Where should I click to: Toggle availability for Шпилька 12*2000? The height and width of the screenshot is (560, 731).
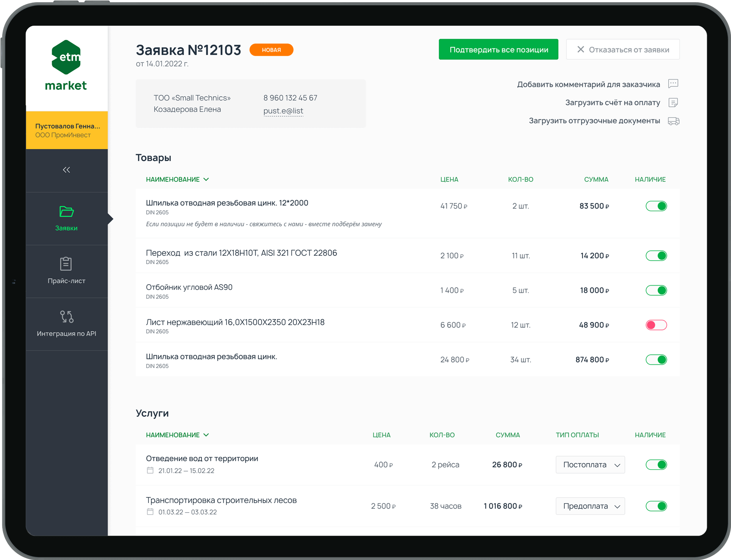point(656,206)
